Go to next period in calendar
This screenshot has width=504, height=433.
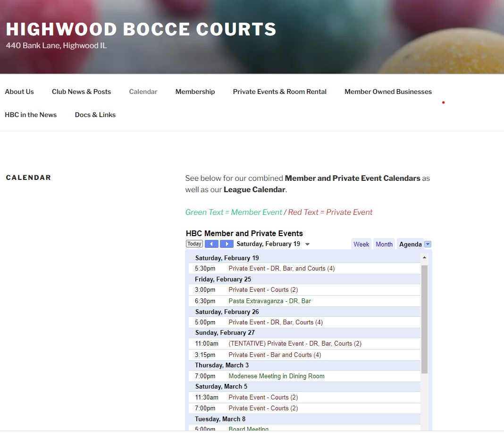coord(227,244)
